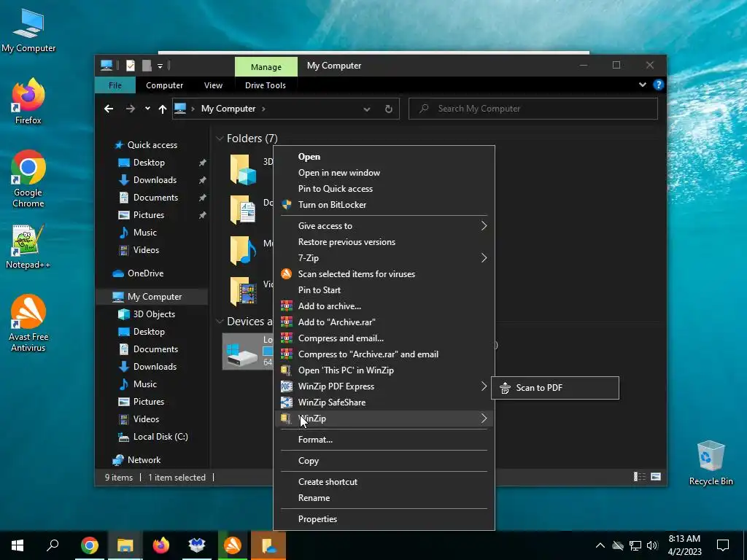Open the Computer ribbon tab
This screenshot has width=747, height=560.
point(164,85)
